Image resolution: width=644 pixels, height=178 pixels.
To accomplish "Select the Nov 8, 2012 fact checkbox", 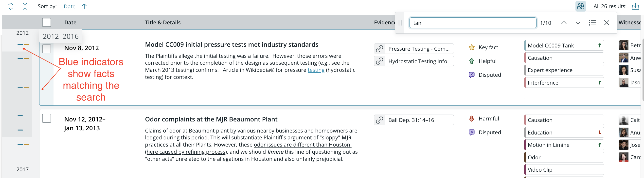I will pyautogui.click(x=47, y=49).
